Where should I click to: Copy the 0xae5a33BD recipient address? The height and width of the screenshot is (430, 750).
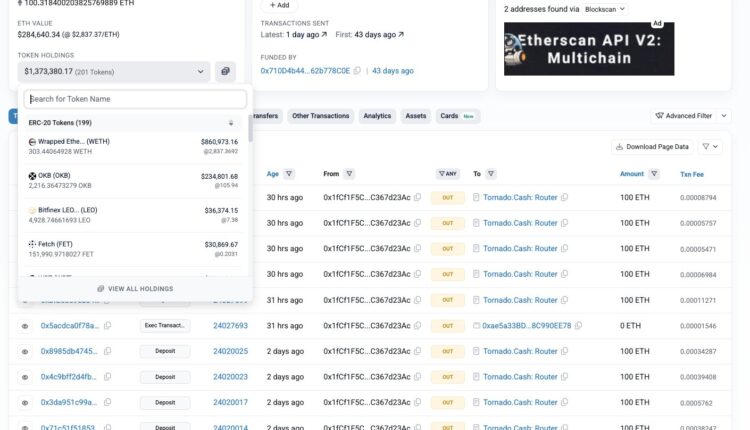580,325
